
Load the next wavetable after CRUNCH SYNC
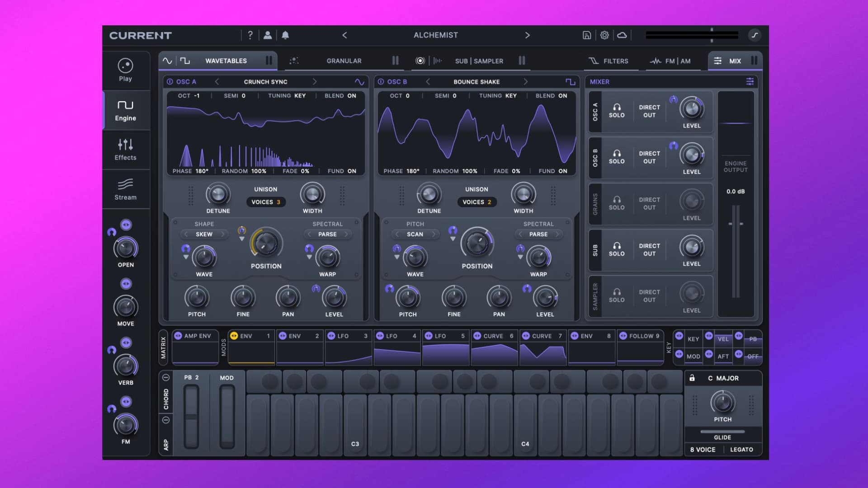[x=315, y=82]
